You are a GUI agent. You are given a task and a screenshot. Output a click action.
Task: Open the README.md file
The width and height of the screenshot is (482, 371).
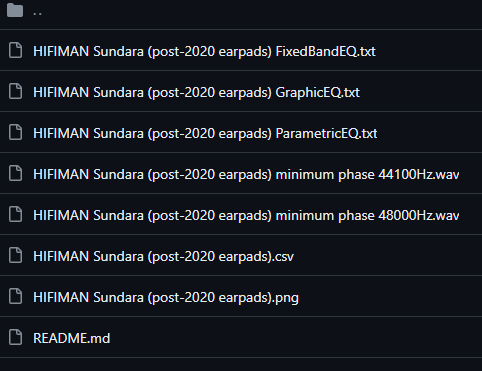(71, 338)
